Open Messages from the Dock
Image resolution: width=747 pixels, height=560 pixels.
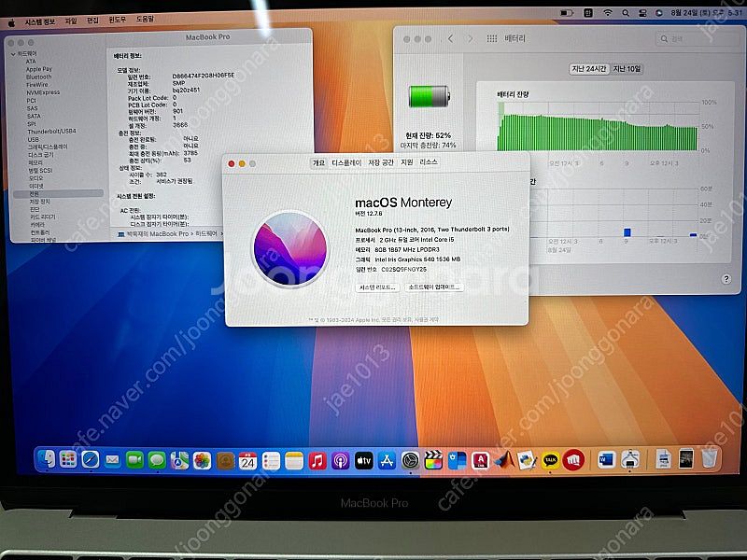point(157,460)
